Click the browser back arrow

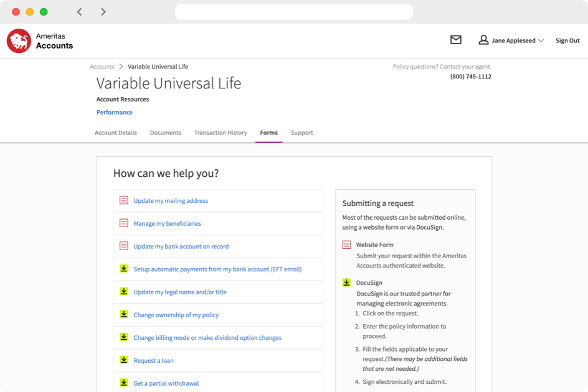(x=80, y=12)
